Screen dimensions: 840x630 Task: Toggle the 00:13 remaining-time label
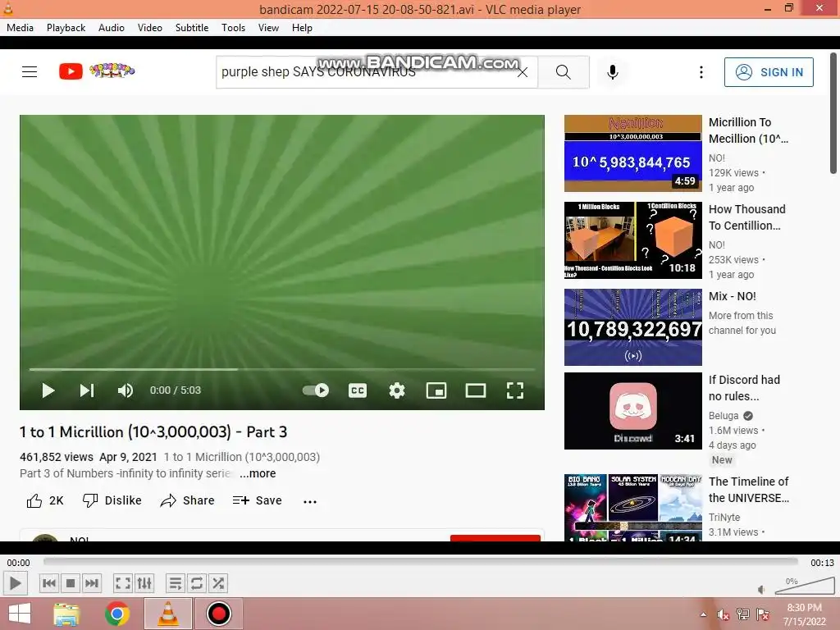click(x=822, y=563)
